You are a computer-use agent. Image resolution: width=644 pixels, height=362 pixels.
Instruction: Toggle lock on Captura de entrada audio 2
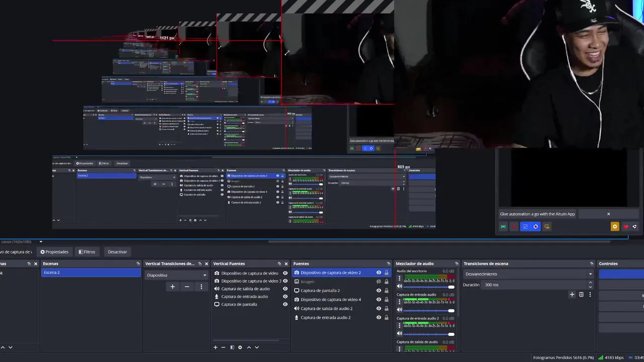click(x=386, y=318)
